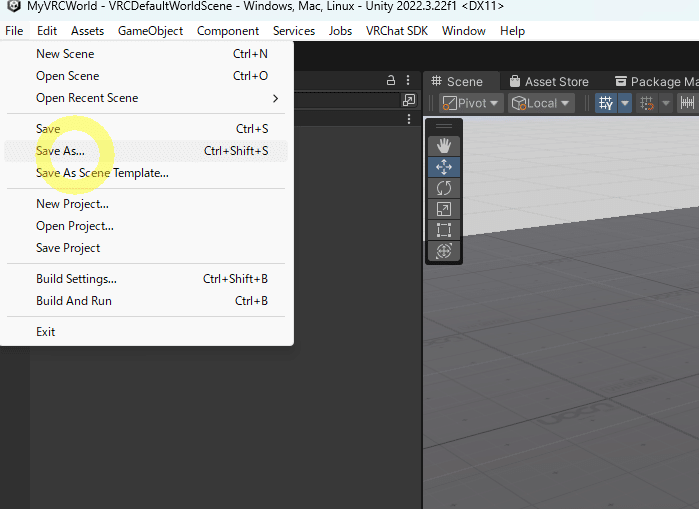Choose New Project... from File menu
This screenshot has width=699, height=509.
click(146, 204)
